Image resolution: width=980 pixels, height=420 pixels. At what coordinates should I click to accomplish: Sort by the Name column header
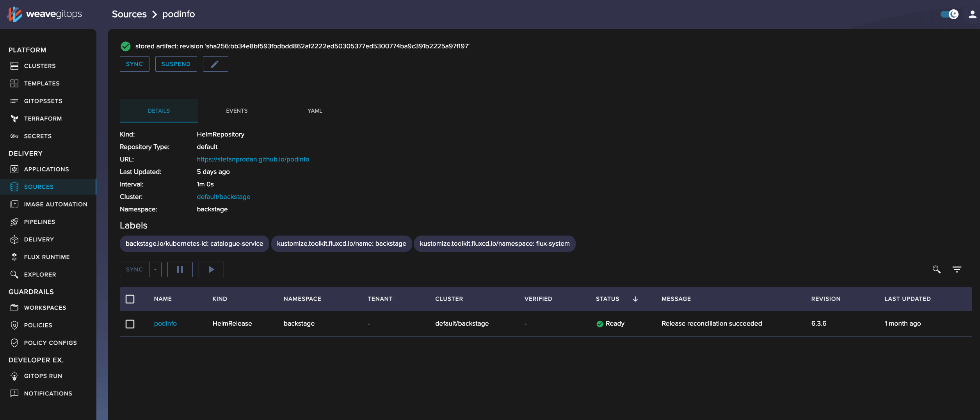coord(163,299)
